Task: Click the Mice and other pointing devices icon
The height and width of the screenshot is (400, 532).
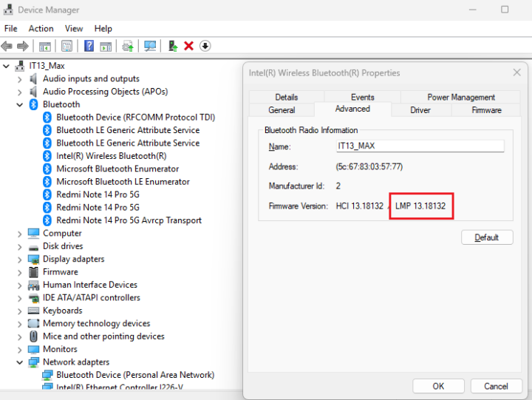Action: [x=33, y=336]
